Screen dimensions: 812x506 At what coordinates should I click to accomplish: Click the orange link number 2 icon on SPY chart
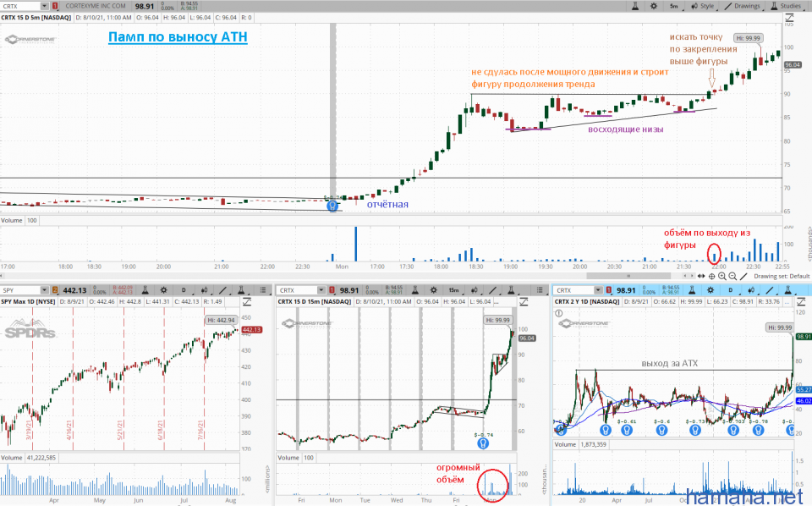[55, 290]
